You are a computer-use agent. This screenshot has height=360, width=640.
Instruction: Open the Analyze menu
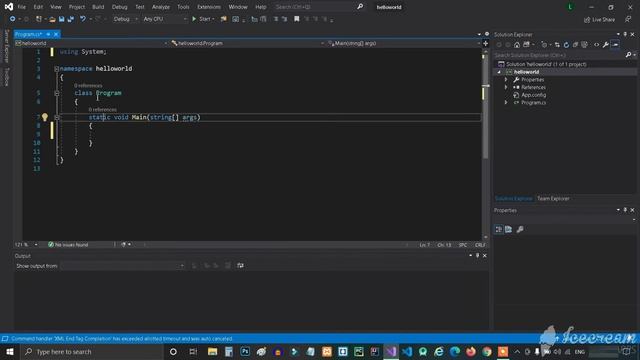[x=161, y=7]
